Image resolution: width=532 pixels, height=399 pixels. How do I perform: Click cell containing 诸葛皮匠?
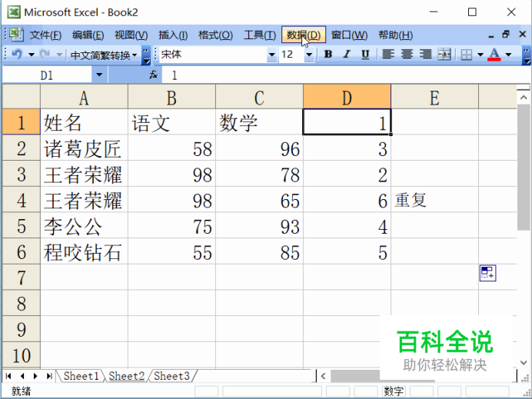(x=84, y=148)
